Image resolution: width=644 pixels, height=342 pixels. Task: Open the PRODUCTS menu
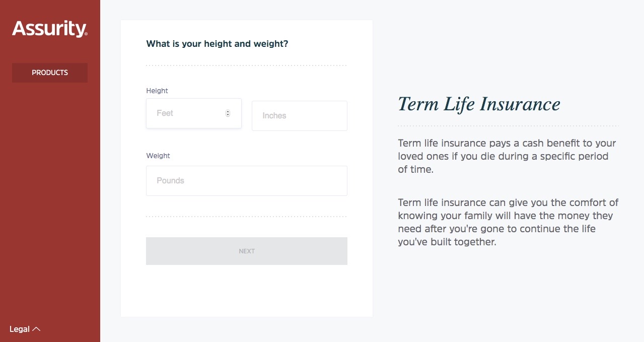tap(50, 73)
